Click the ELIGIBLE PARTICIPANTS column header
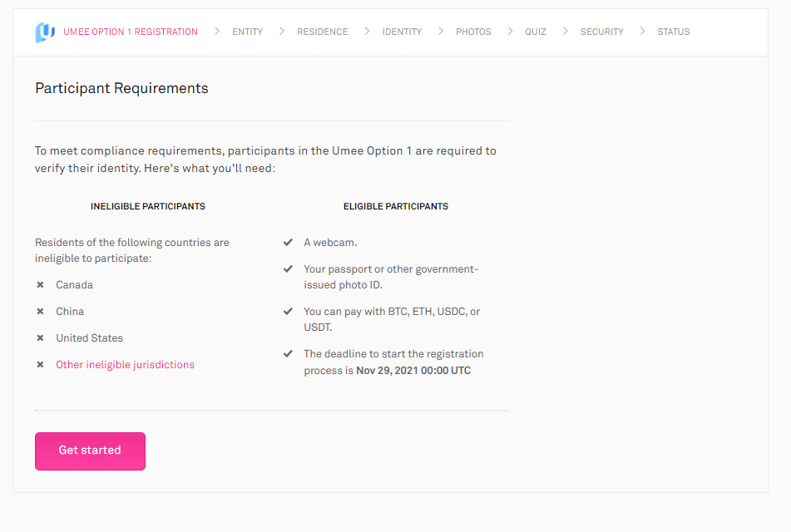The image size is (791, 532). pyautogui.click(x=396, y=206)
